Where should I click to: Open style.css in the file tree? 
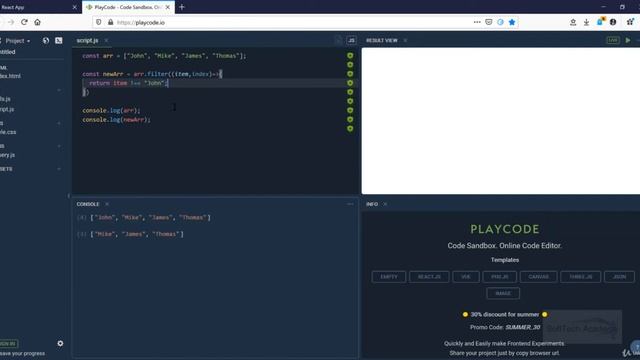(9, 132)
